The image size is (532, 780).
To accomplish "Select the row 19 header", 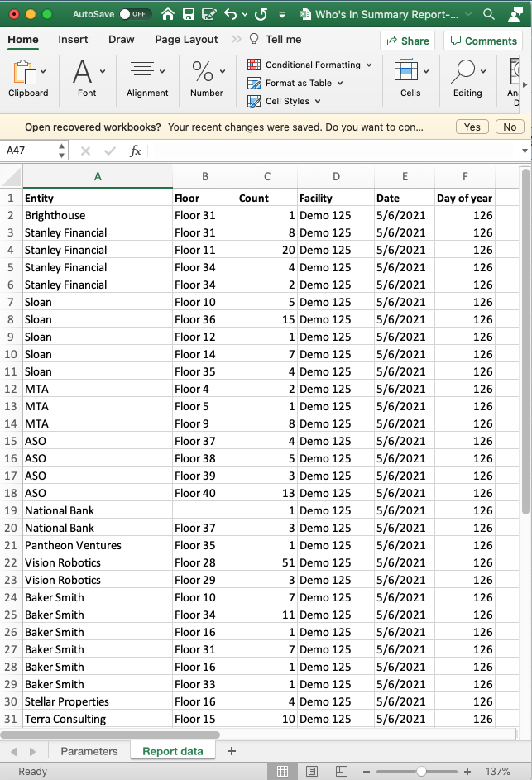I will pyautogui.click(x=11, y=510).
